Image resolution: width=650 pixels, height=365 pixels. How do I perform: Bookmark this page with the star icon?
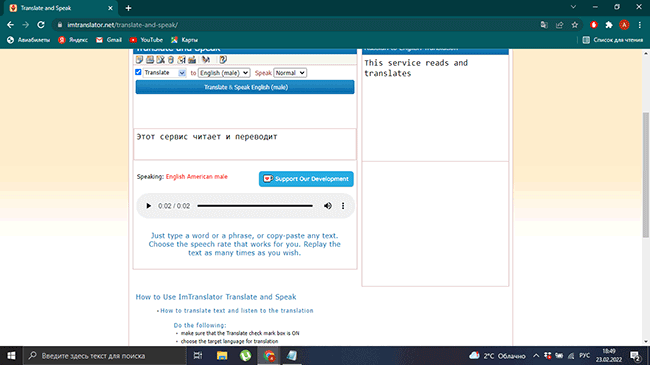tap(575, 25)
